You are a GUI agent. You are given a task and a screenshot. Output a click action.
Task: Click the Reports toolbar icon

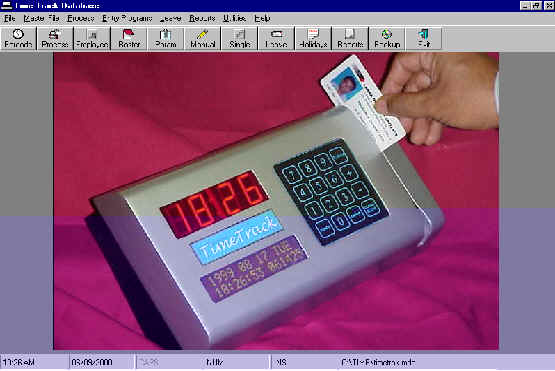point(350,38)
